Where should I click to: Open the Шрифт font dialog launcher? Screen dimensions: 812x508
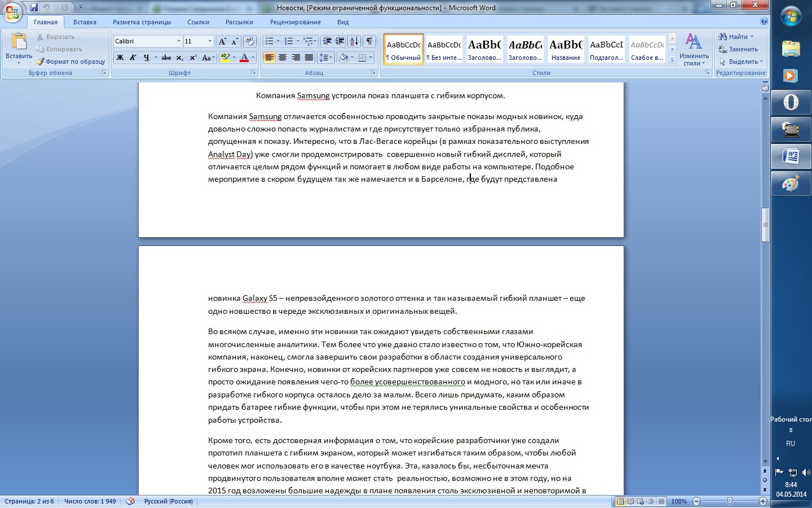(253, 73)
